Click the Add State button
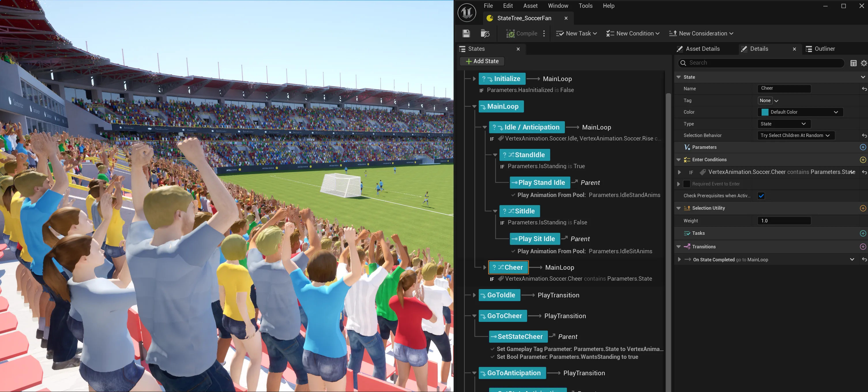Viewport: 868px width, 392px height. tap(482, 61)
